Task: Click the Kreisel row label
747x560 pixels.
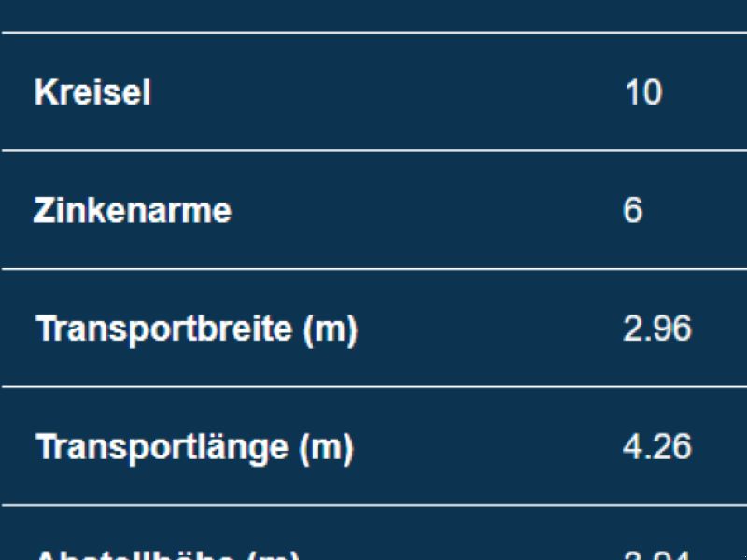Action: (92, 91)
